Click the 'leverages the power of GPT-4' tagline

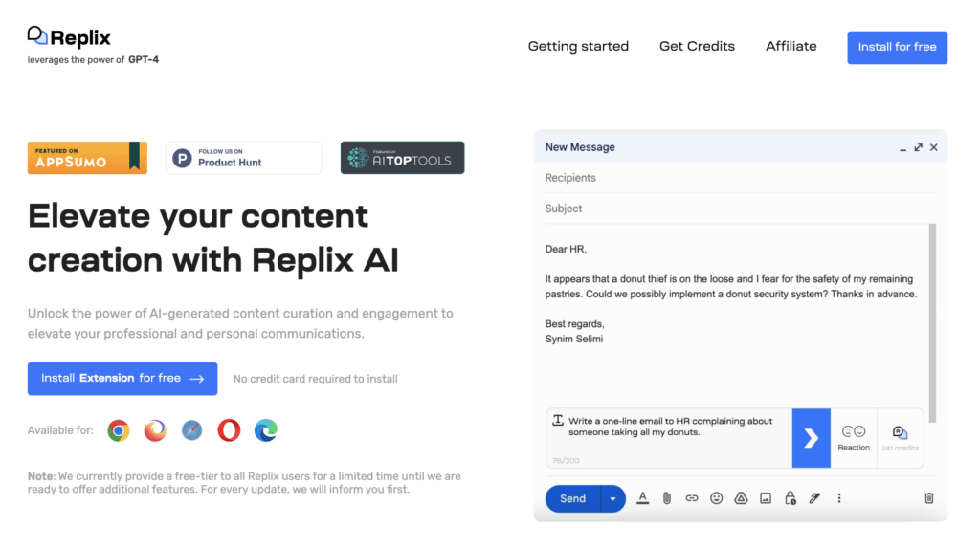[x=93, y=60]
